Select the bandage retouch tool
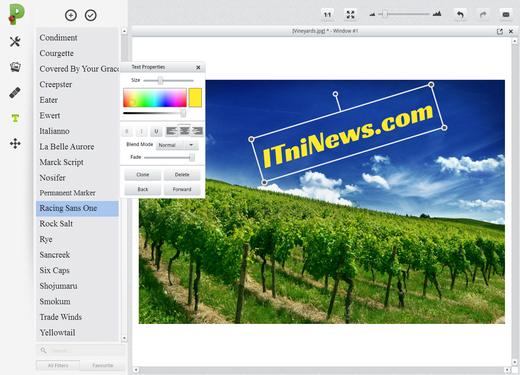 pos(15,92)
